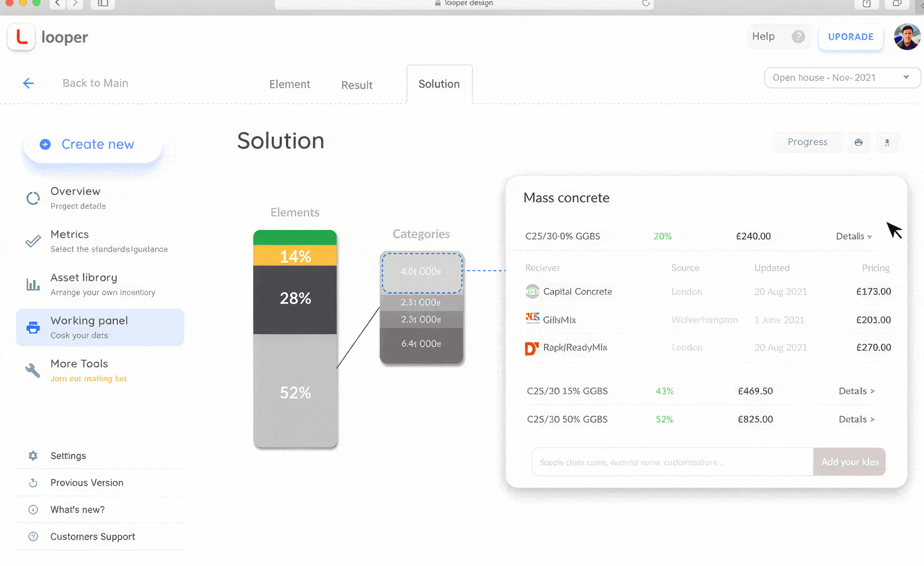Click the Help question mark icon
This screenshot has width=924, height=566.
pos(798,36)
